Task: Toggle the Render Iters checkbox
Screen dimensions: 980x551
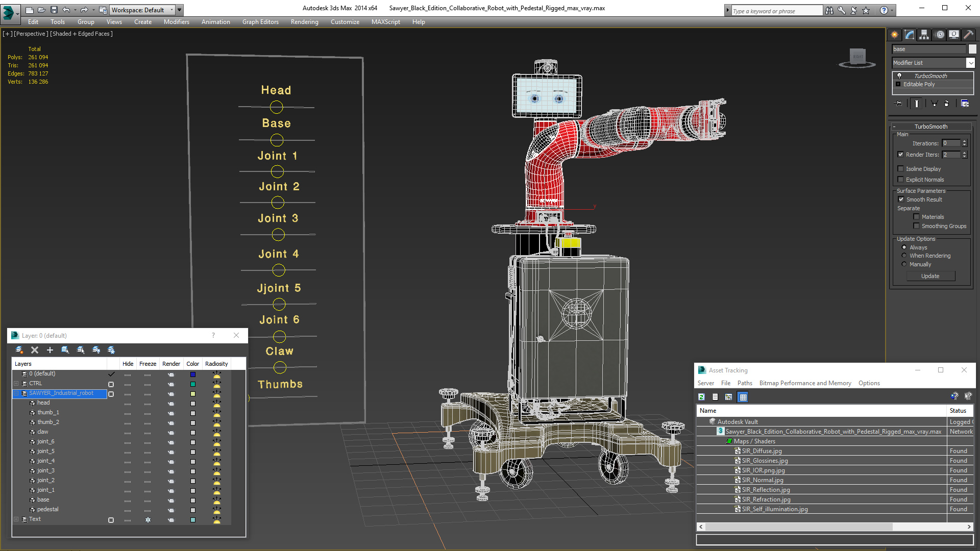Action: [900, 155]
